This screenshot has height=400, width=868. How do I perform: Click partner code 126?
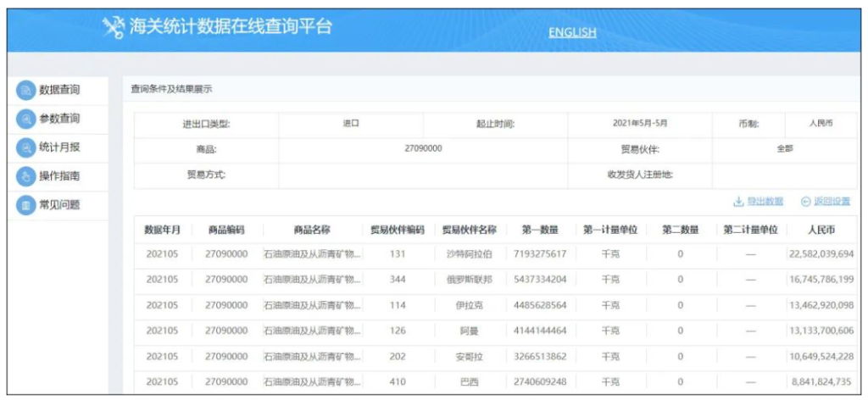pos(398,331)
